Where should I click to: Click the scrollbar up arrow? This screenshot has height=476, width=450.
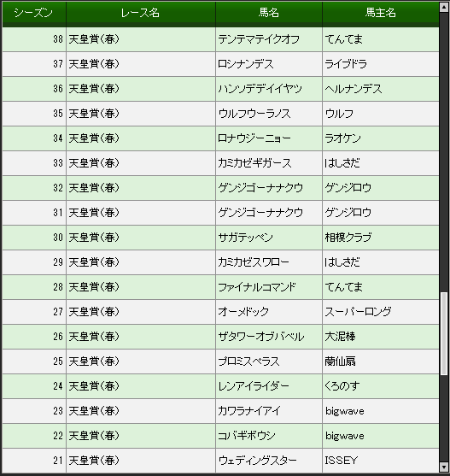pos(444,8)
